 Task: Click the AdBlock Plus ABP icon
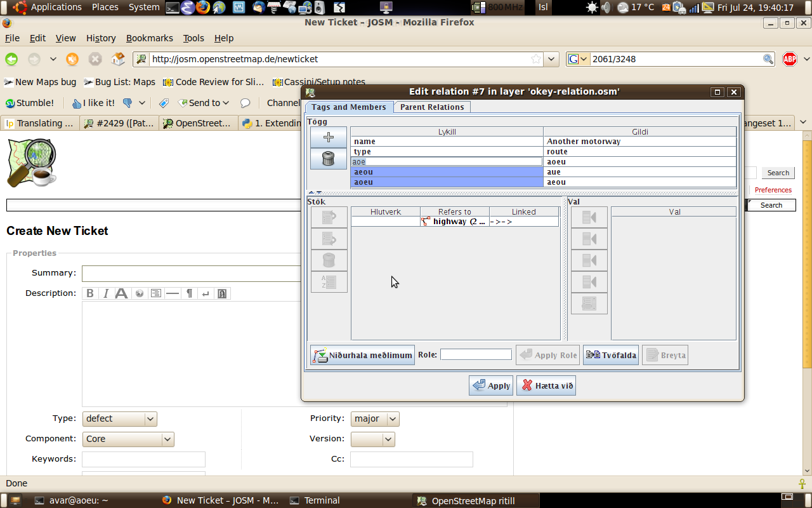coord(789,59)
